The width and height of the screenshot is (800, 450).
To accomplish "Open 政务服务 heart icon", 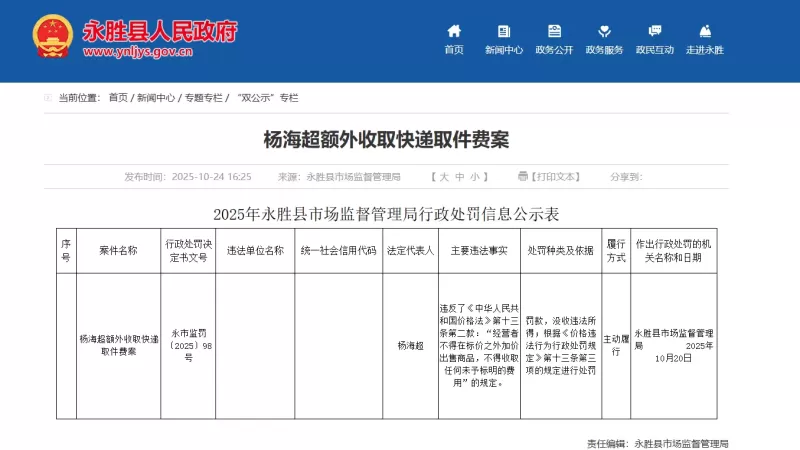I will point(604,31).
